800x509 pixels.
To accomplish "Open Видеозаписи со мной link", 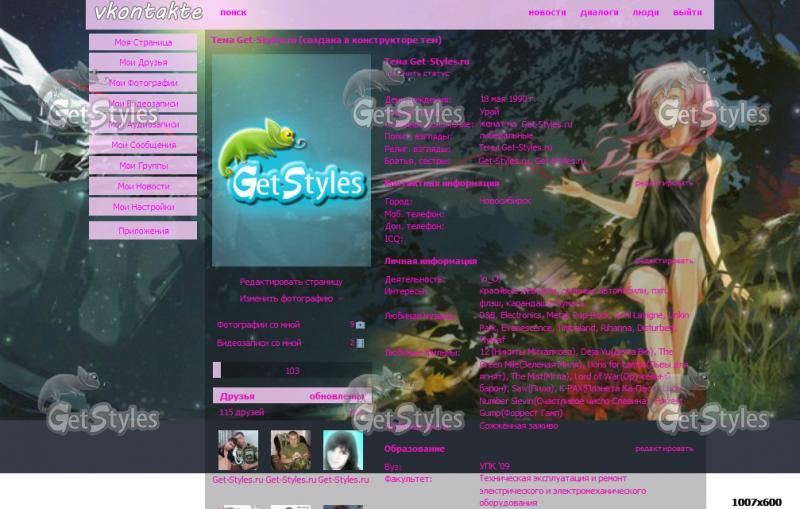I will pos(259,343).
